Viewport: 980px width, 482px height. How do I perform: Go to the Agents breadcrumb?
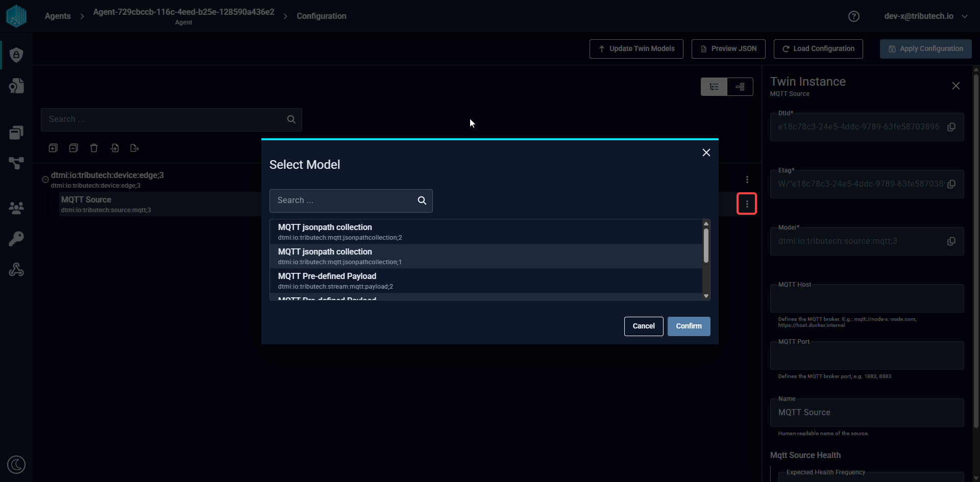tap(58, 16)
